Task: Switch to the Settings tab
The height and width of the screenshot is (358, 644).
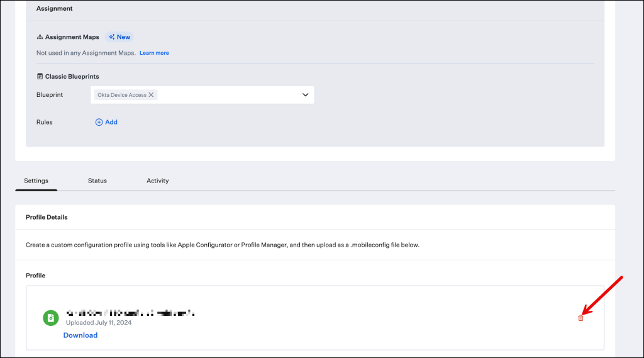Action: [x=36, y=181]
